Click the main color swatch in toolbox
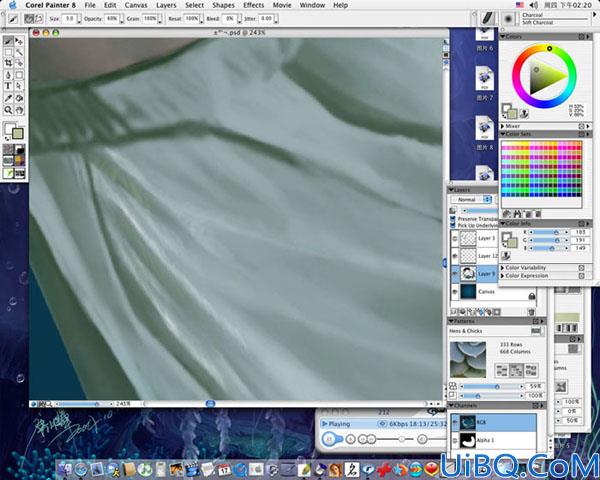The image size is (600, 480). pyautogui.click(x=10, y=128)
